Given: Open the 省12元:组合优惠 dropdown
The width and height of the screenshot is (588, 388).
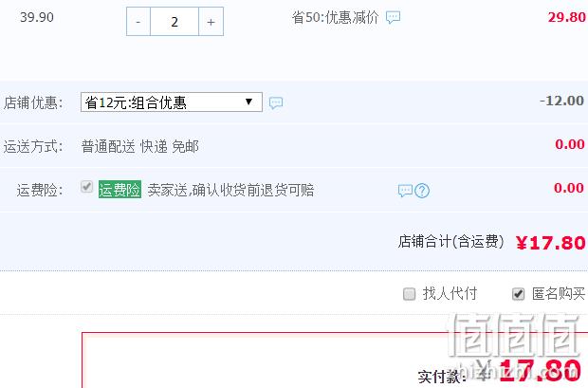Looking at the screenshot, I should [172, 102].
